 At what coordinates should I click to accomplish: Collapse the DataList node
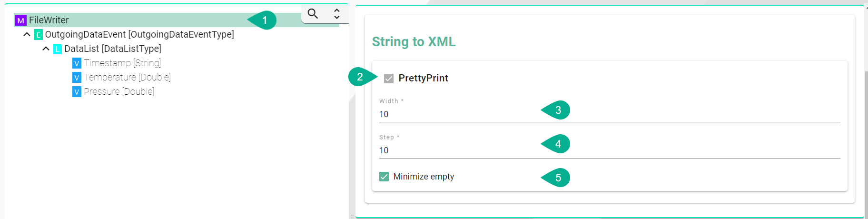pyautogui.click(x=46, y=49)
